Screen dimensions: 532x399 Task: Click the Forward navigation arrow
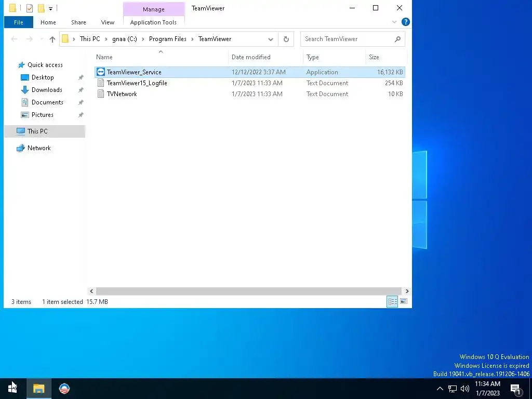click(30, 39)
